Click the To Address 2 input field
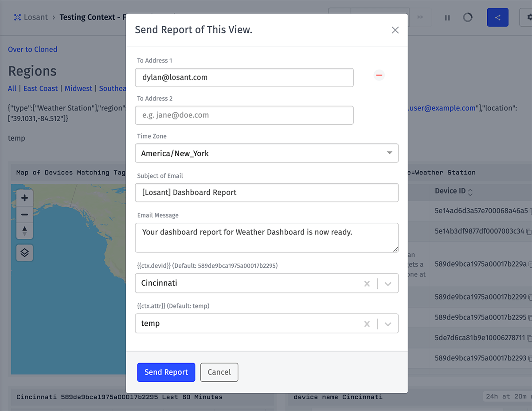 coord(244,115)
